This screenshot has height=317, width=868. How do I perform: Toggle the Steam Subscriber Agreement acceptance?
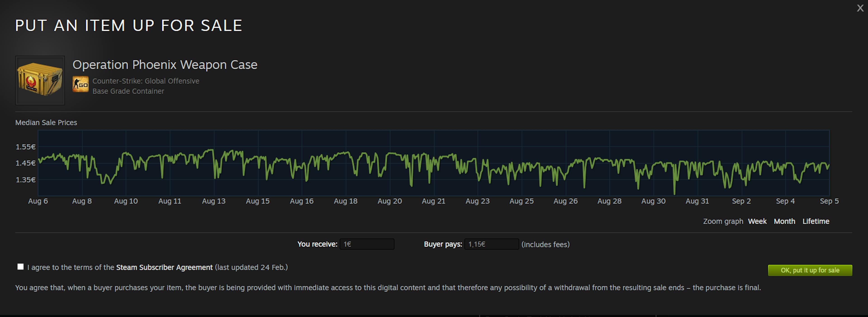tap(20, 270)
